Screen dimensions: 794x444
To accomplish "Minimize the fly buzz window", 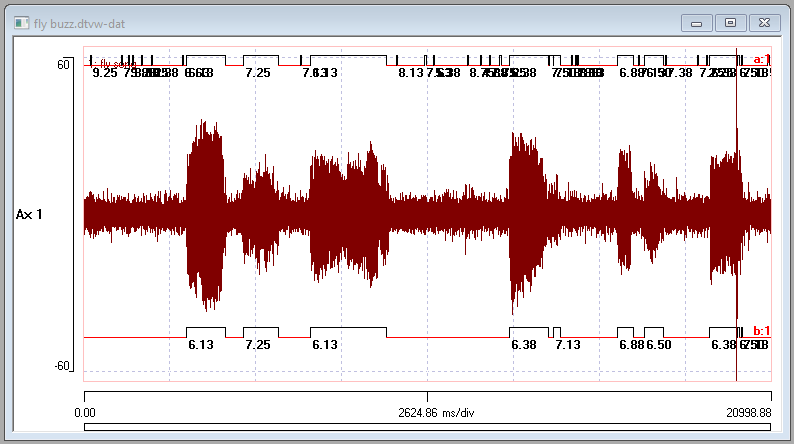I will [x=697, y=23].
